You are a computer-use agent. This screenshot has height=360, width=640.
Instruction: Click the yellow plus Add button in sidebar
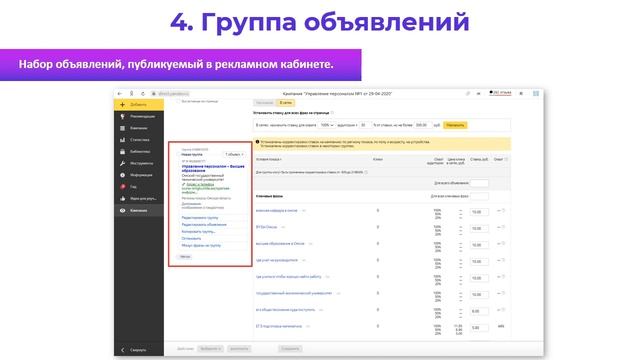point(139,104)
